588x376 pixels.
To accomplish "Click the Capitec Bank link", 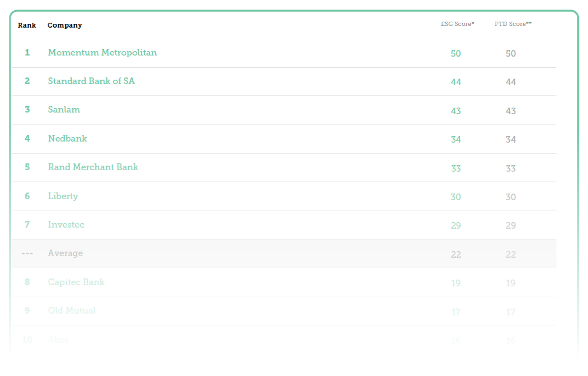I will tap(76, 282).
